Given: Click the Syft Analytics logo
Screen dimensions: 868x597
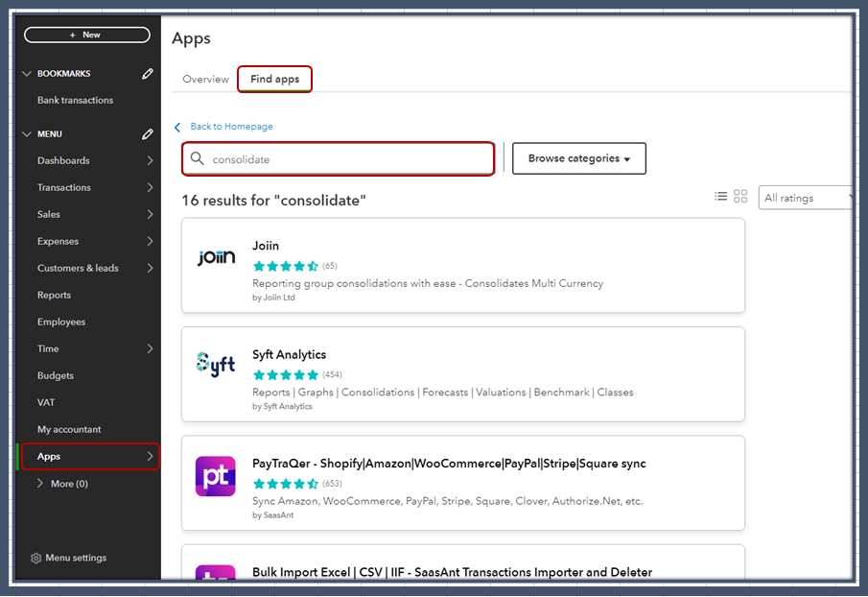Looking at the screenshot, I should (216, 365).
